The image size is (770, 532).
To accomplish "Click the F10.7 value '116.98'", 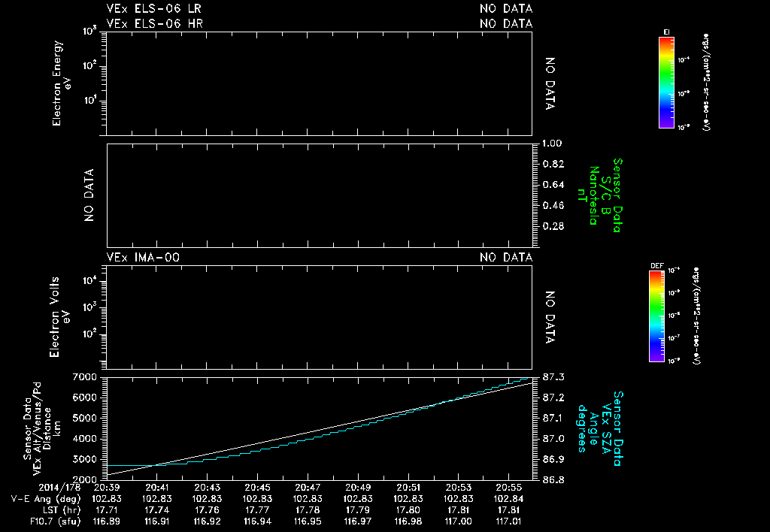I will pyautogui.click(x=408, y=521).
